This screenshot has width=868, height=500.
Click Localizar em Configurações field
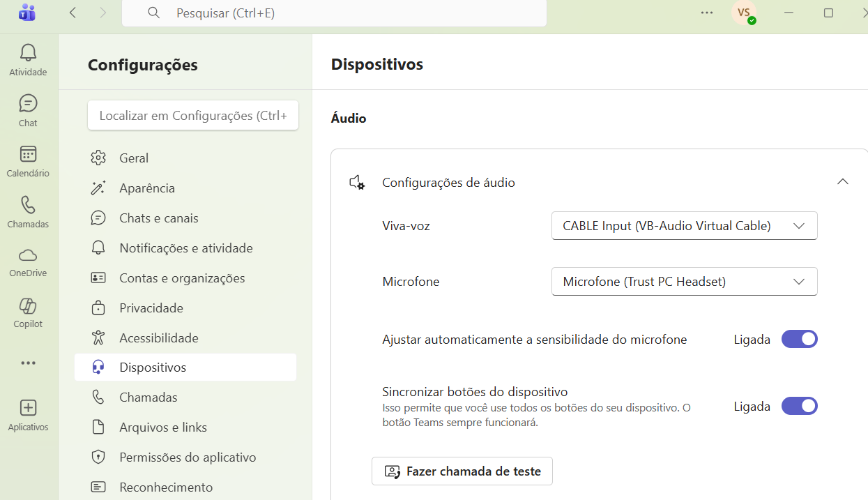[193, 115]
